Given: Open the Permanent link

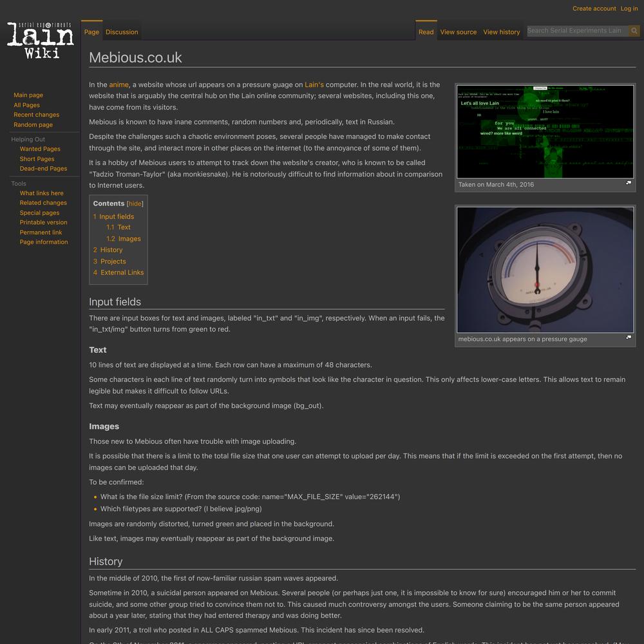Looking at the screenshot, I should click(x=41, y=232).
